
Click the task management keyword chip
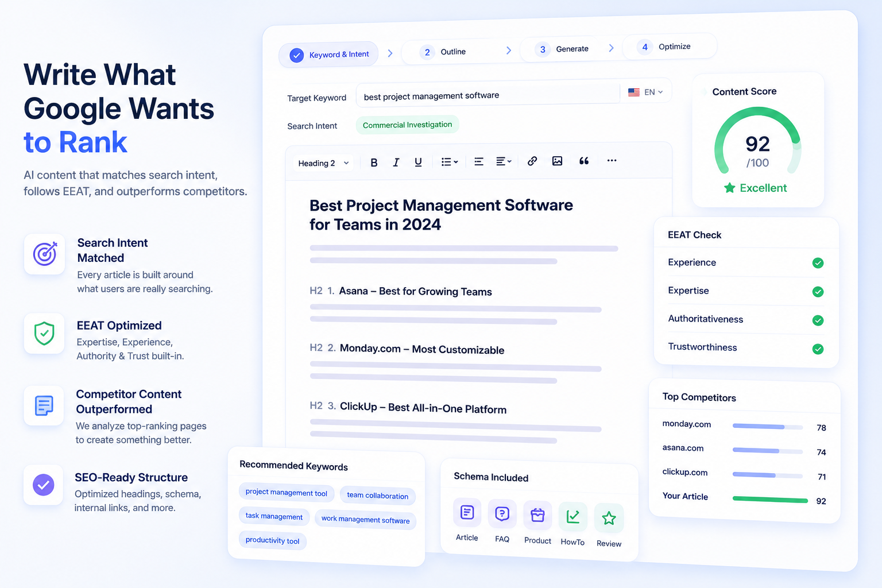tap(274, 516)
